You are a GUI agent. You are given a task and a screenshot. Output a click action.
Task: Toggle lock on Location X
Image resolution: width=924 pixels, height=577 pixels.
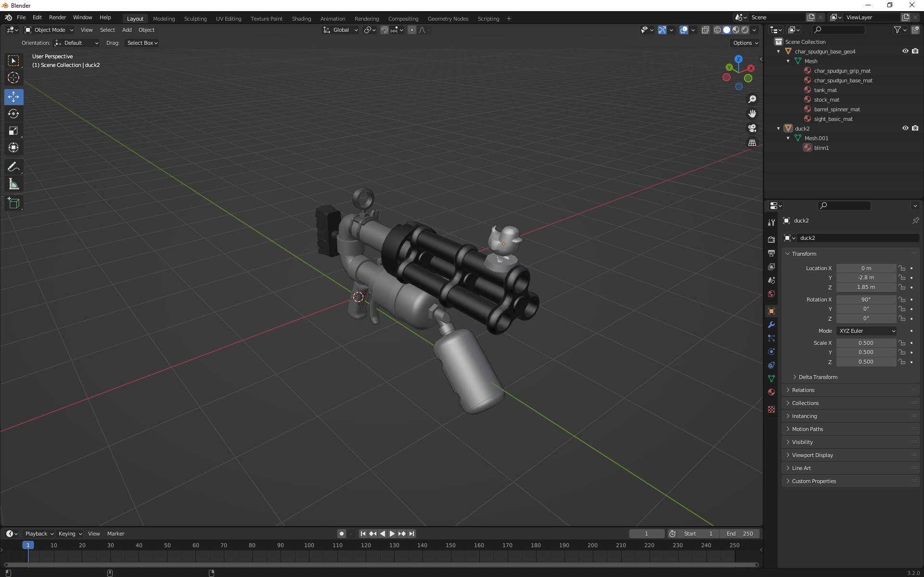coord(902,268)
